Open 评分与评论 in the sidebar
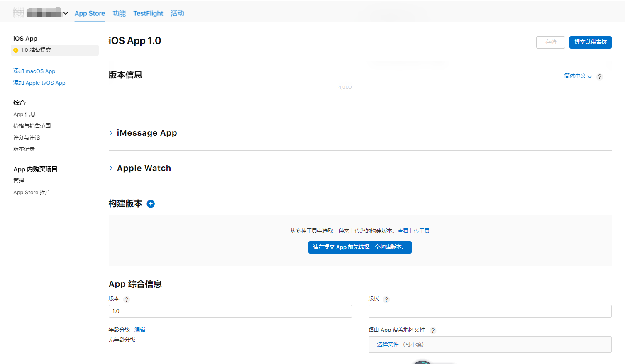Viewport: 625px width, 364px height. (27, 138)
